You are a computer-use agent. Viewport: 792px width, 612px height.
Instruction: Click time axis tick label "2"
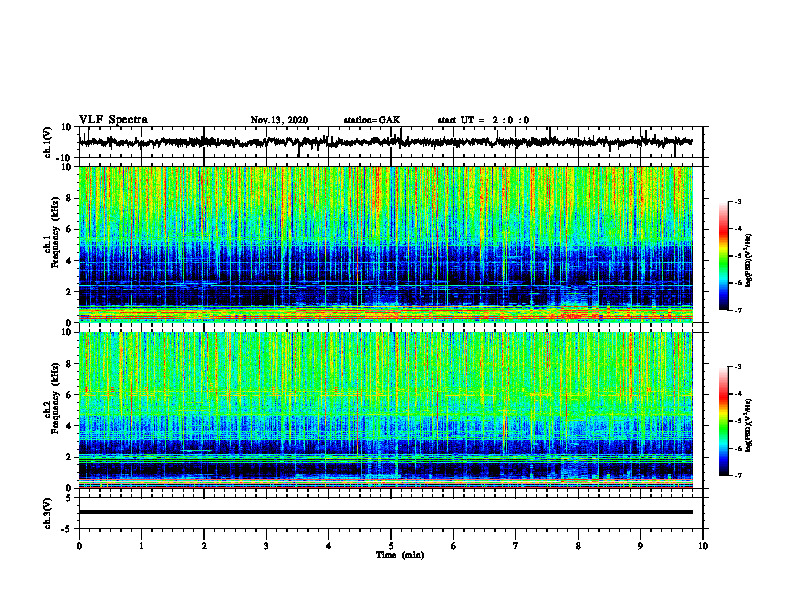204,546
